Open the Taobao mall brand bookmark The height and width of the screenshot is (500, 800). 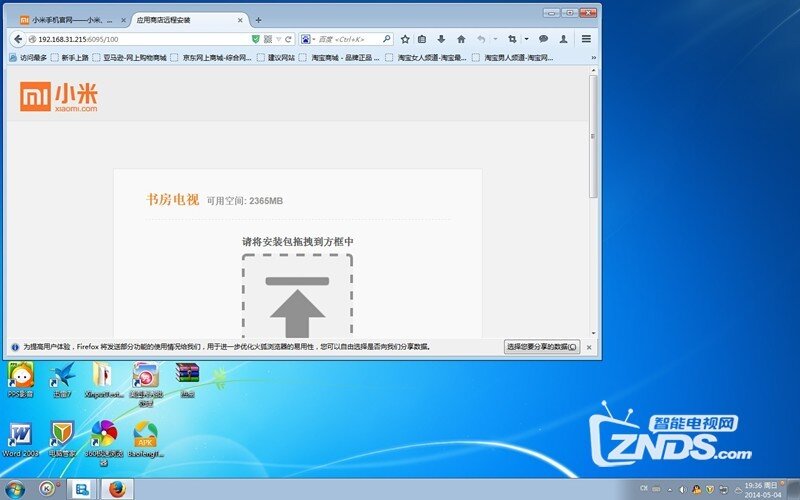pyautogui.click(x=339, y=58)
